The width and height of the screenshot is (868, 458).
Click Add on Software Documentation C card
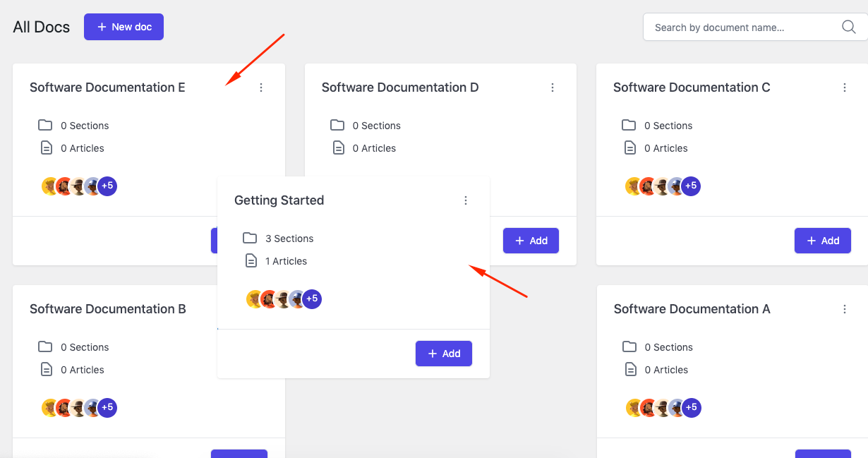pyautogui.click(x=823, y=241)
